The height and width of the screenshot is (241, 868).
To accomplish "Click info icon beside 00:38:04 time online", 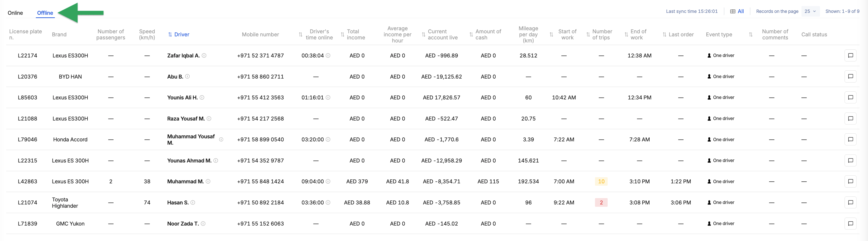I will click(x=328, y=56).
